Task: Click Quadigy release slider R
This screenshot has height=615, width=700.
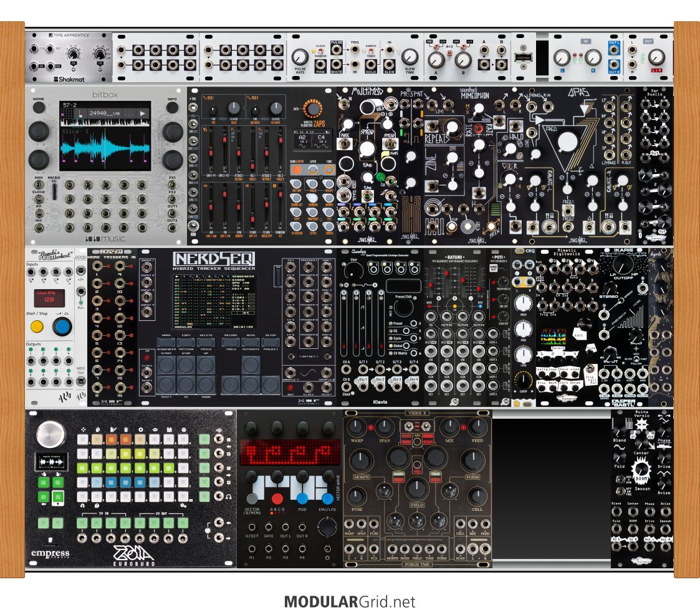Action: (x=381, y=323)
